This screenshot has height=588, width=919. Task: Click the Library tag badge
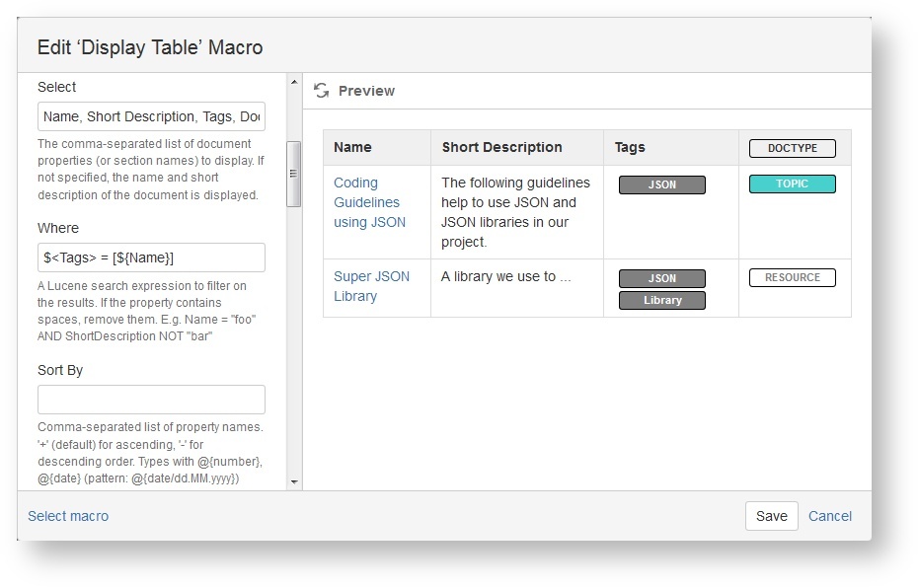[661, 300]
